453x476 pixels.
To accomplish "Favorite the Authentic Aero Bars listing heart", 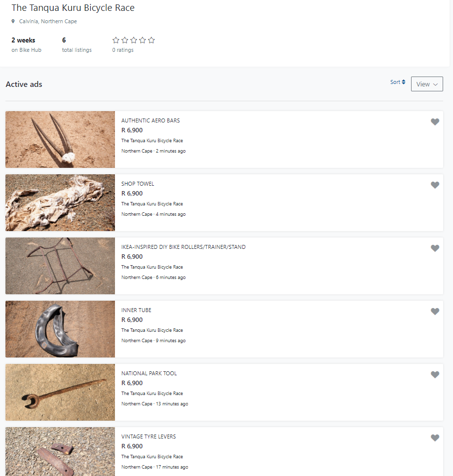I will (435, 122).
